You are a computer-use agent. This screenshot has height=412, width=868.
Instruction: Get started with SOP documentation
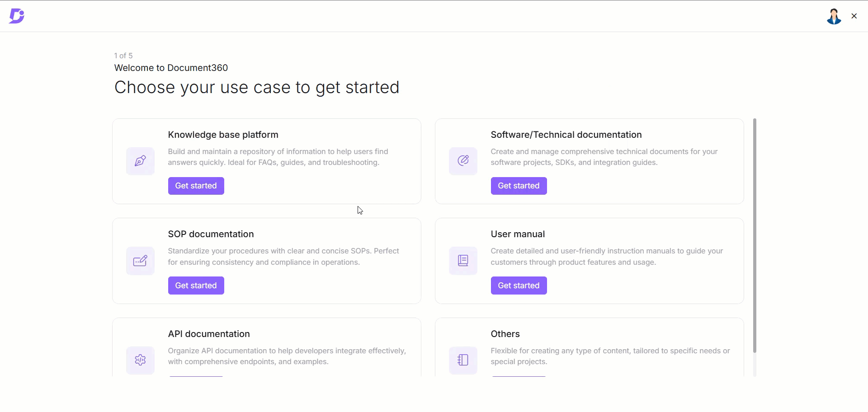[x=196, y=286]
